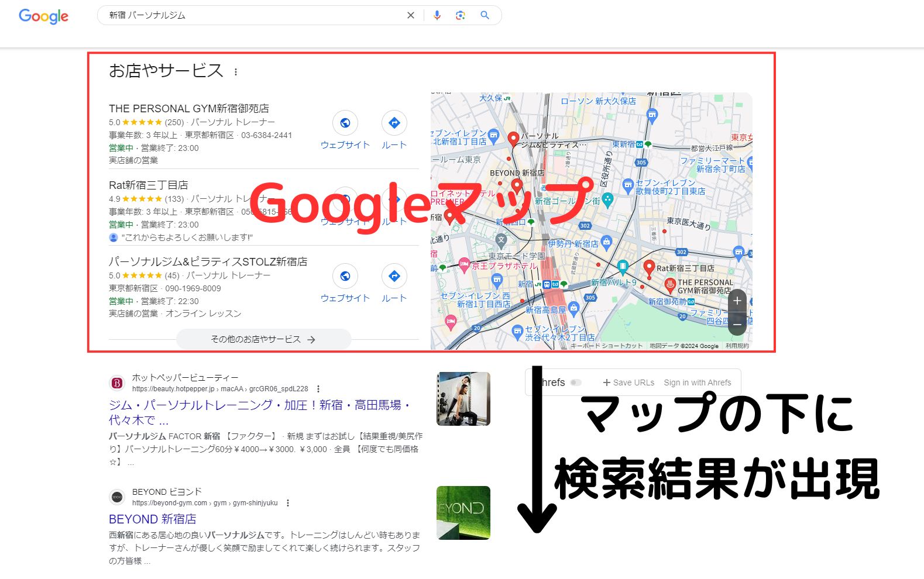Image resolution: width=924 pixels, height=579 pixels.
Task: Click その他のお店やサービス button
Action: coord(264,339)
